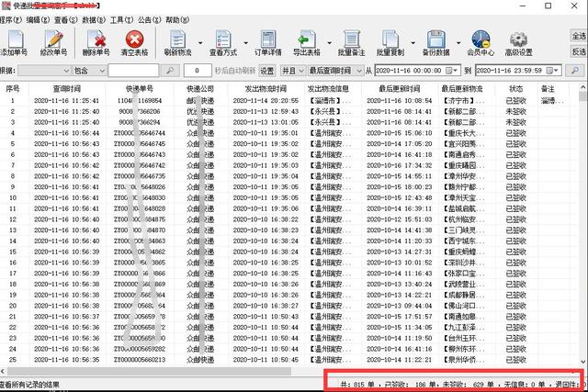Click 淄博 note in 备注 column
Image resolution: width=588 pixels, height=392 pixels.
coord(552,101)
